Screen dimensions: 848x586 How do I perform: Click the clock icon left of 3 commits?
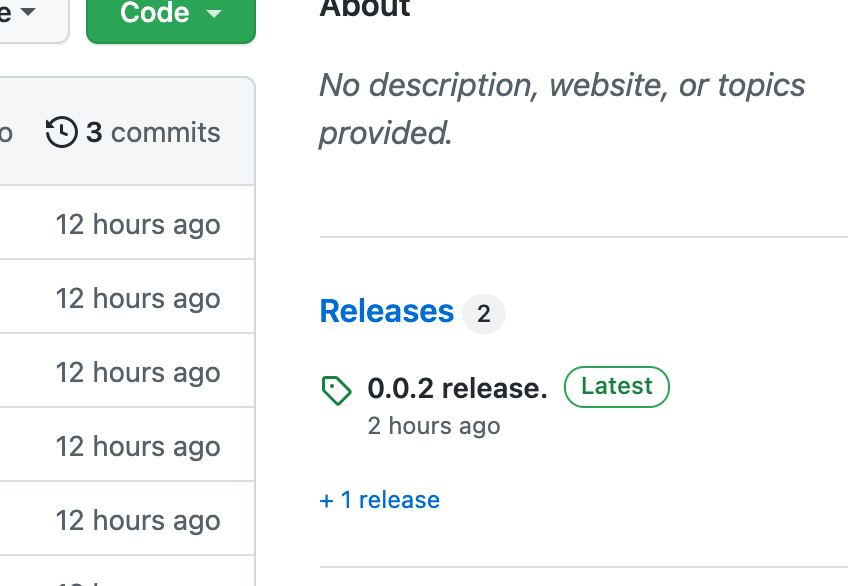point(61,131)
